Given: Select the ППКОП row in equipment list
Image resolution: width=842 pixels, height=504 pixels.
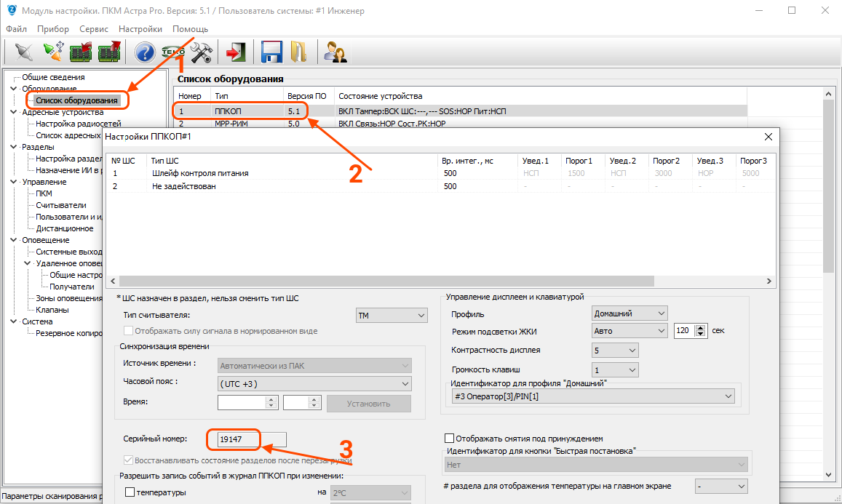Looking at the screenshot, I should [x=460, y=111].
